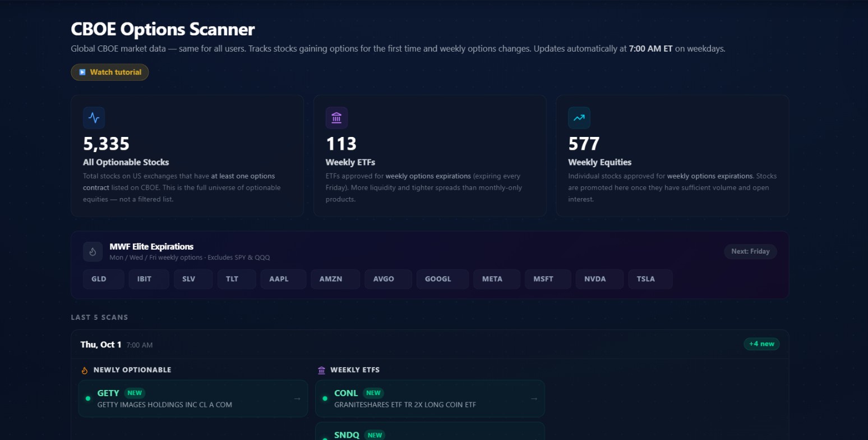Image resolution: width=868 pixels, height=440 pixels.
Task: Click the Next: Friday badge
Action: click(750, 251)
